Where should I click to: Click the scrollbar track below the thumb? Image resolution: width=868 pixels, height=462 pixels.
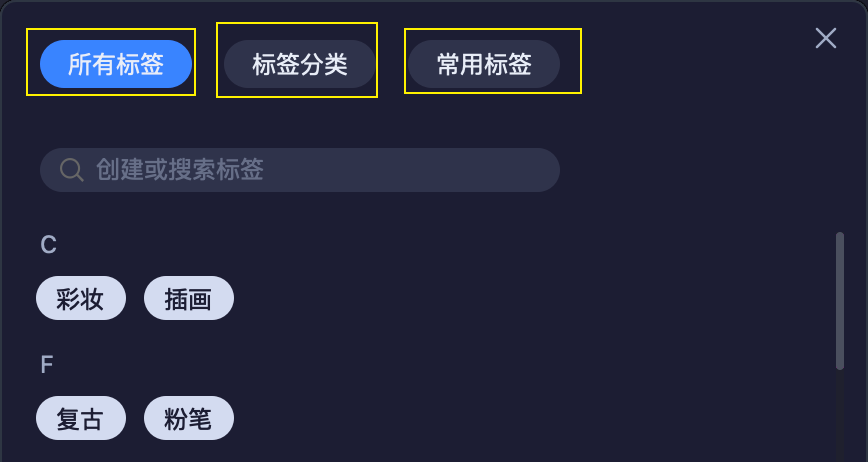coord(840,415)
